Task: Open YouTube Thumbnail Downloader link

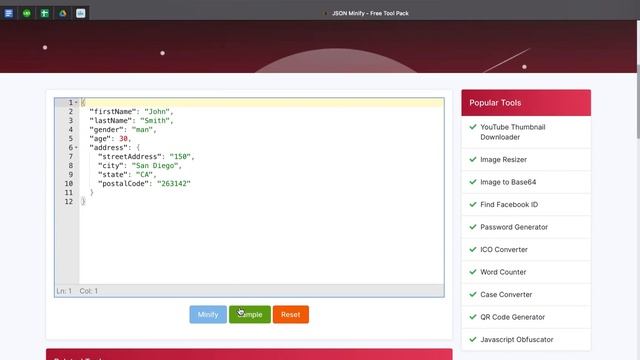Action: pos(513,132)
